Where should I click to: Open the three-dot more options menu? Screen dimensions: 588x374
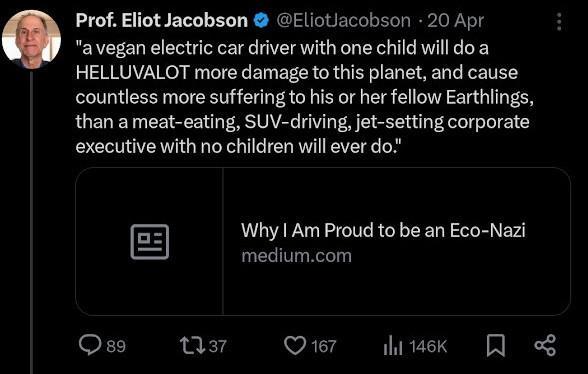[559, 22]
